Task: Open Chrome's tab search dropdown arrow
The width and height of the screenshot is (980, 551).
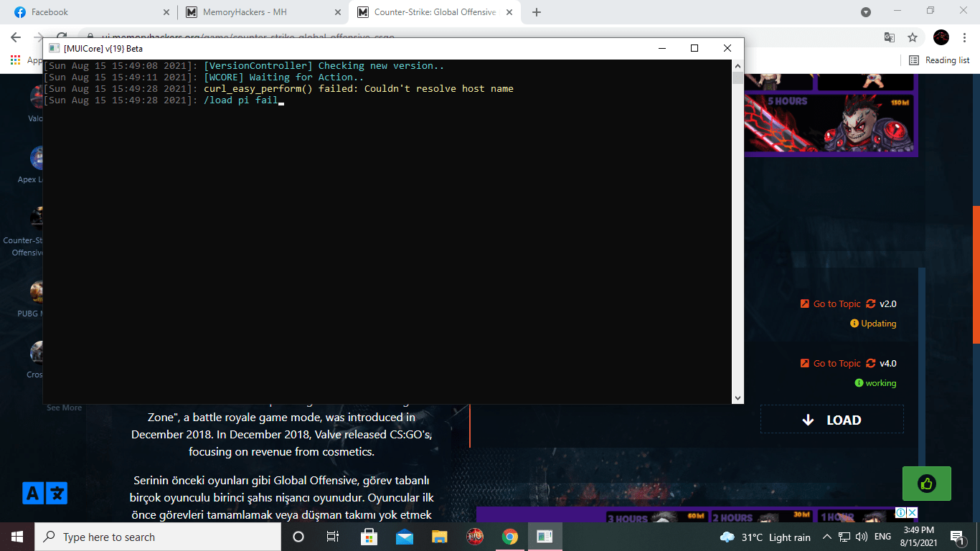Action: coord(866,12)
